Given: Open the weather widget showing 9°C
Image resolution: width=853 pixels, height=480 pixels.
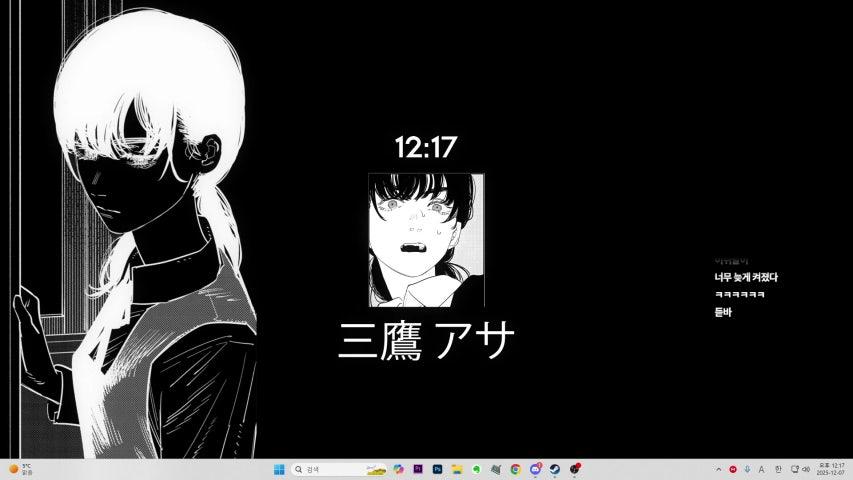Looking at the screenshot, I should (x=21, y=469).
